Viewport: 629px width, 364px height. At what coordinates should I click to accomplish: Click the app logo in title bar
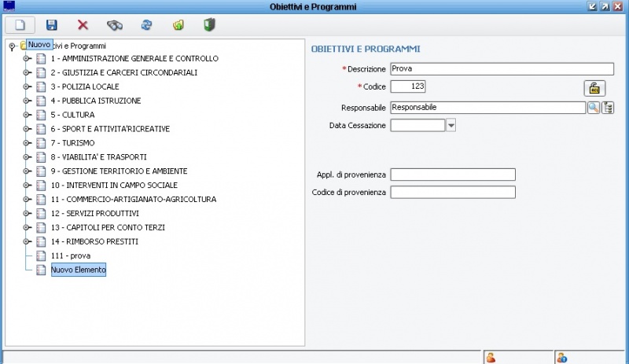(x=9, y=6)
